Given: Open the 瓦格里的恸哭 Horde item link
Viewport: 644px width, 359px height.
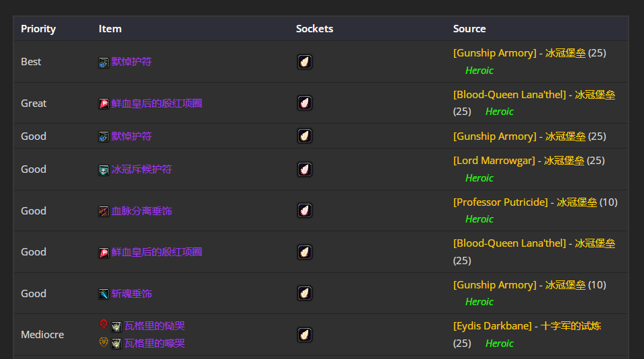Looking at the screenshot, I should [154, 326].
